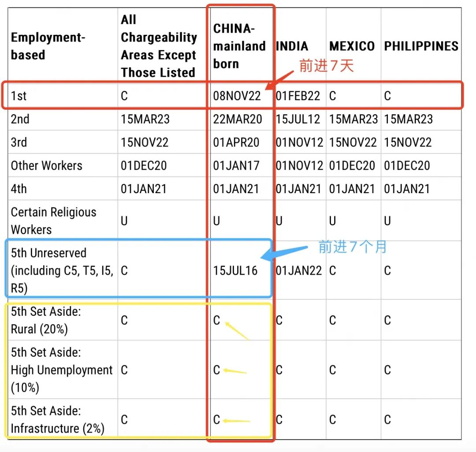
Task: Select China 3rd cutoff date 01APR20
Action: [x=236, y=142]
